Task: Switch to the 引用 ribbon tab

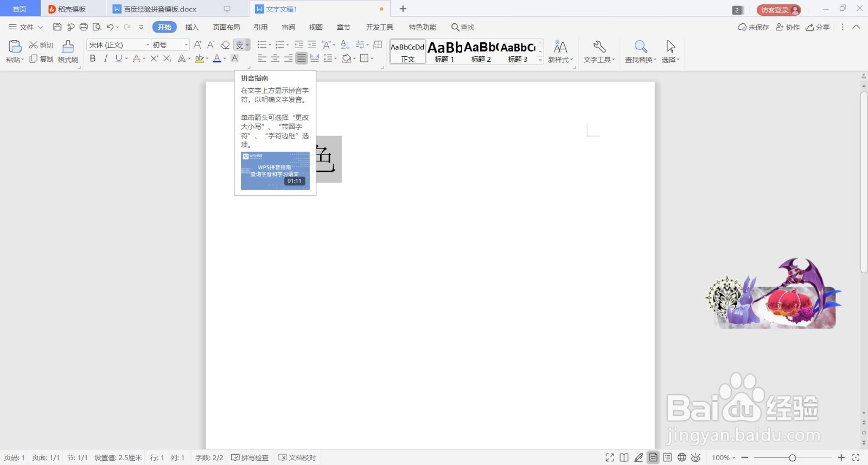Action: (x=261, y=27)
